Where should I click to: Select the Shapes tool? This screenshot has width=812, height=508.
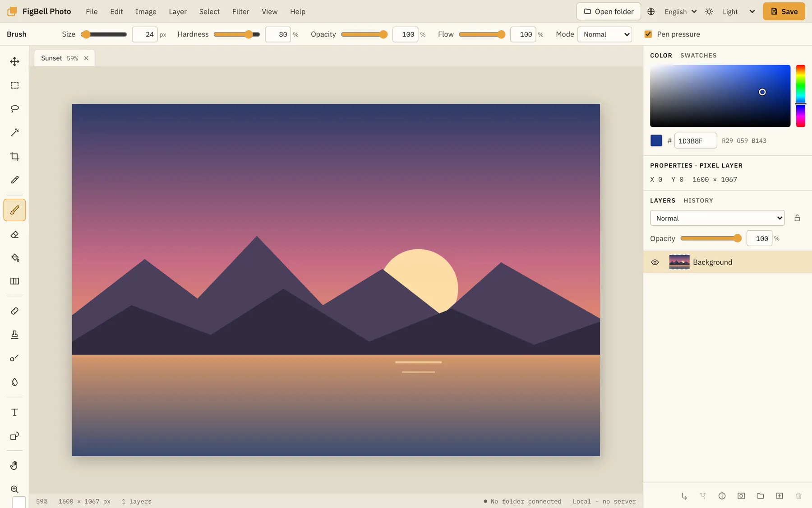(x=14, y=436)
